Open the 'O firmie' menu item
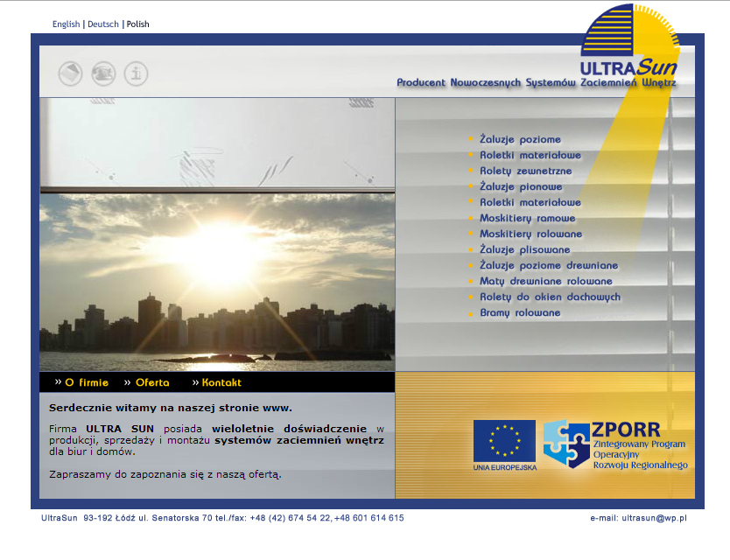This screenshot has width=730, height=560. [x=87, y=382]
